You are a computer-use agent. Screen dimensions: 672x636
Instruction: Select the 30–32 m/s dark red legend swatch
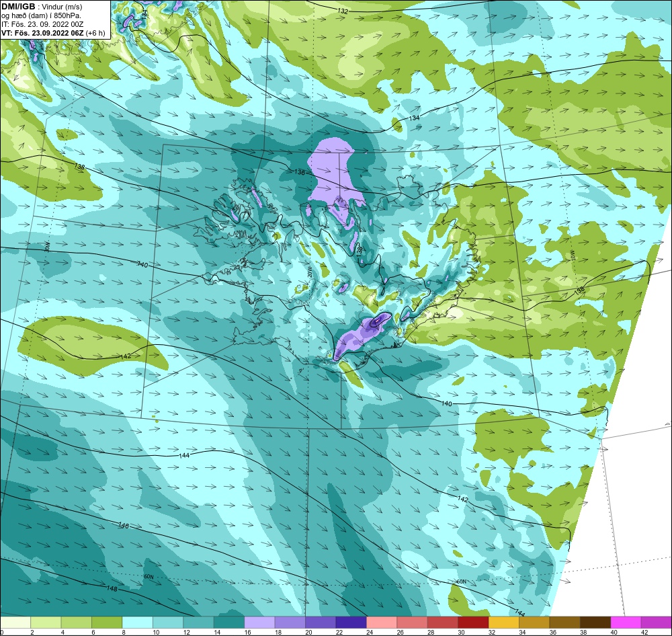pyautogui.click(x=473, y=623)
